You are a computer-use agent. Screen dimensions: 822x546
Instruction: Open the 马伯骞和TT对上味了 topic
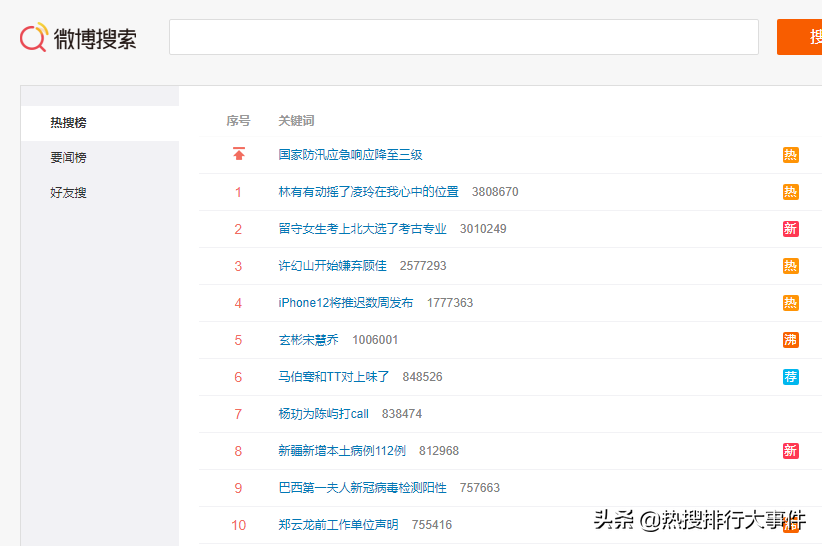coord(333,377)
